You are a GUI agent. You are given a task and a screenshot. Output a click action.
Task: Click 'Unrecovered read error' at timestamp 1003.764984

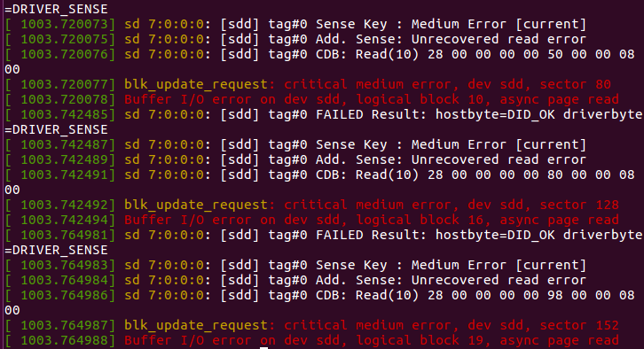pos(499,281)
